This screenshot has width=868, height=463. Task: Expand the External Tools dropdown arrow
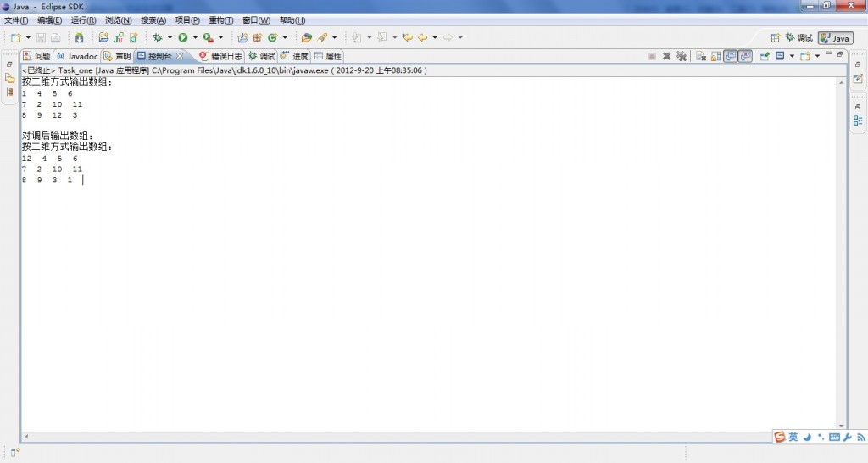220,37
